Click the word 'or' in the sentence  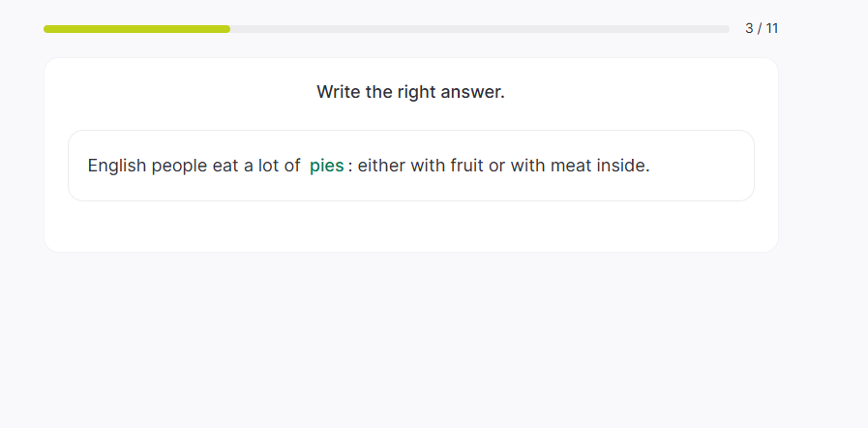click(496, 166)
